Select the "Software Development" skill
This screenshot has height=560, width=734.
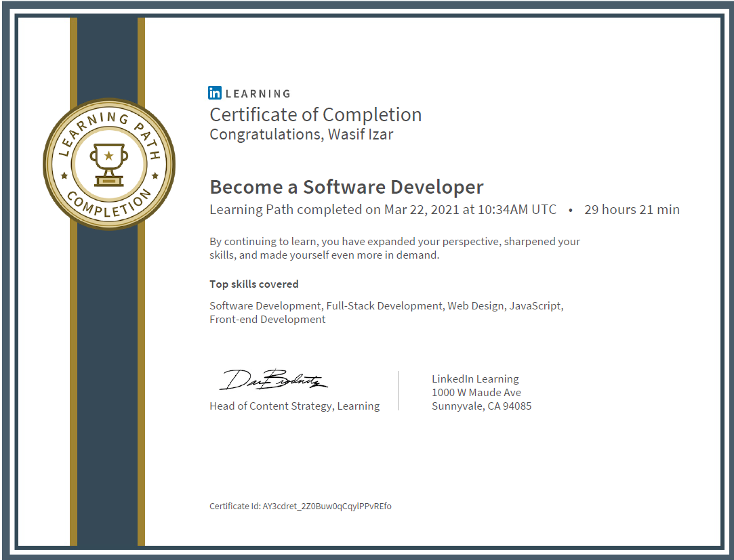(x=265, y=306)
